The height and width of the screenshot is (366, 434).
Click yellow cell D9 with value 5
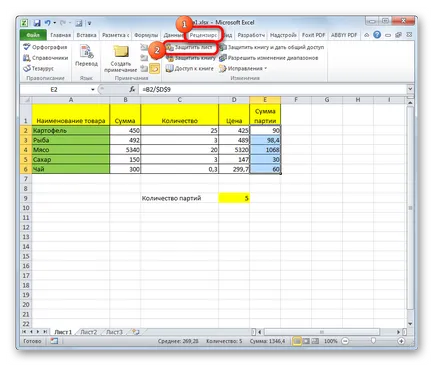[x=234, y=198]
